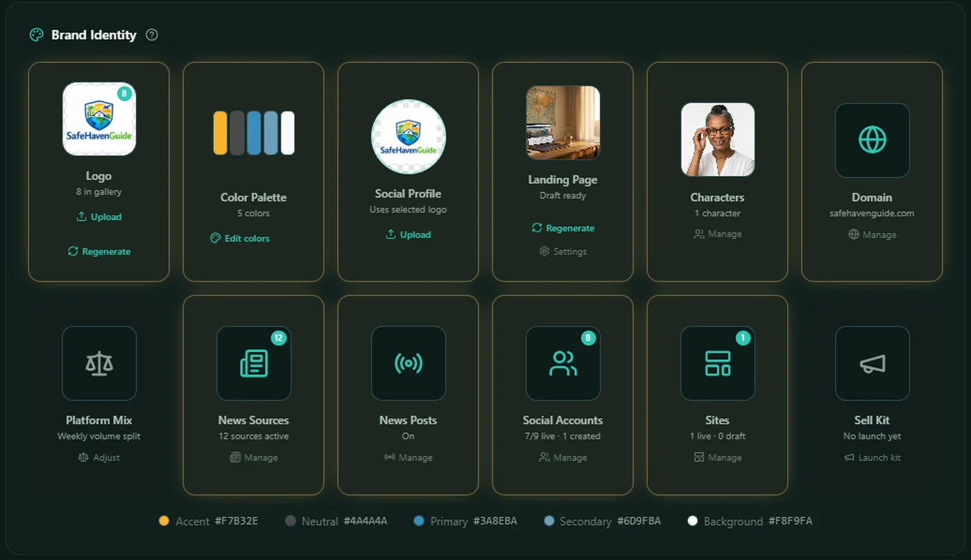Click the 'Weekly volume split' text
971x560 pixels.
pyautogui.click(x=99, y=436)
